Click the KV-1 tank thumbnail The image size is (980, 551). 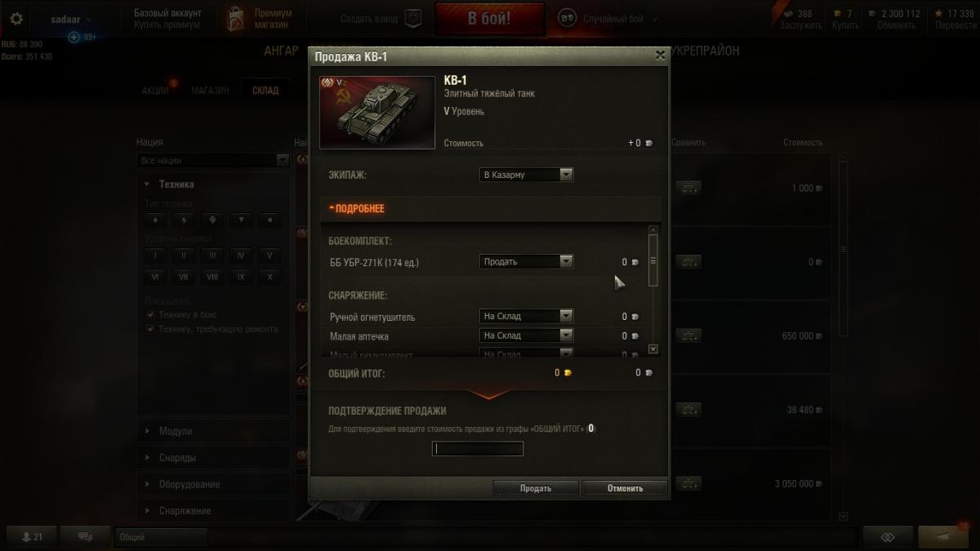tap(377, 113)
